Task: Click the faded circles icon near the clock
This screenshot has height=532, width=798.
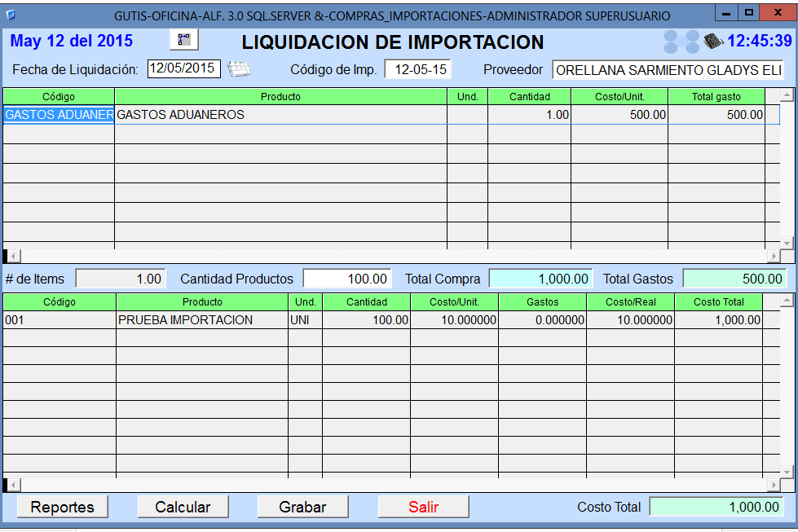Action: (x=681, y=42)
